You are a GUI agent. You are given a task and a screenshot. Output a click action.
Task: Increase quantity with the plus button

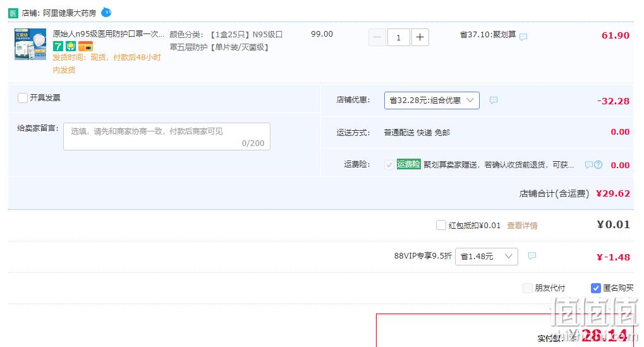click(x=420, y=37)
